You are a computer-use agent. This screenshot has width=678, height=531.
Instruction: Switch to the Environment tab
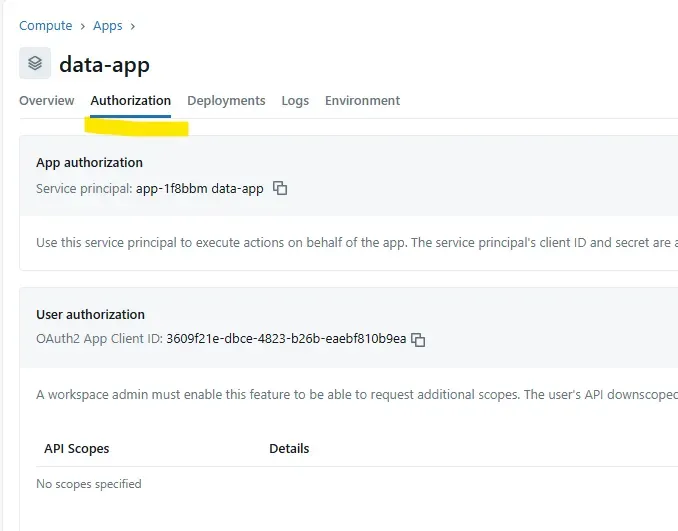point(362,101)
